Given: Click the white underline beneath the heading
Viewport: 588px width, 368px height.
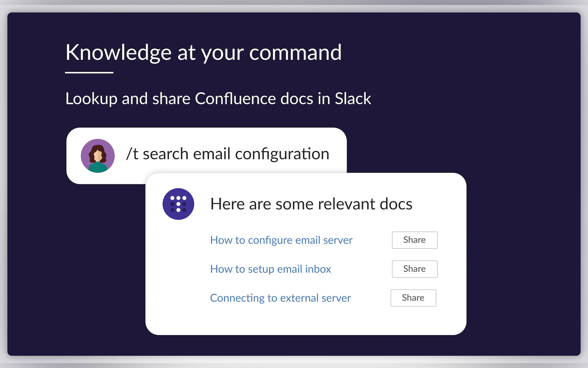Looking at the screenshot, I should (x=89, y=73).
